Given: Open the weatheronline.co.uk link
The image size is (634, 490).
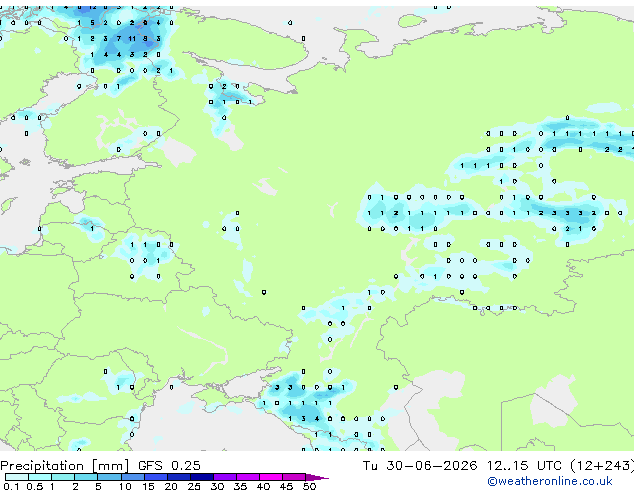Looking at the screenshot, I should coord(550,481).
